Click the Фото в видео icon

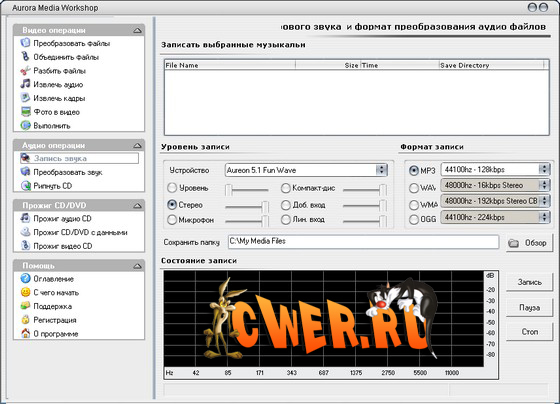(25, 112)
